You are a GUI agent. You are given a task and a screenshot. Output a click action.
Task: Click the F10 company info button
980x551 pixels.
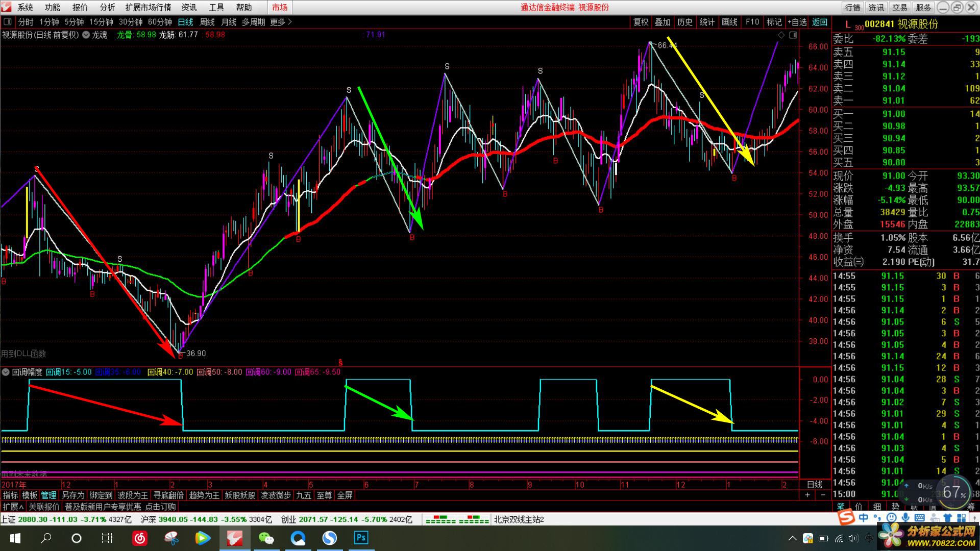[752, 22]
